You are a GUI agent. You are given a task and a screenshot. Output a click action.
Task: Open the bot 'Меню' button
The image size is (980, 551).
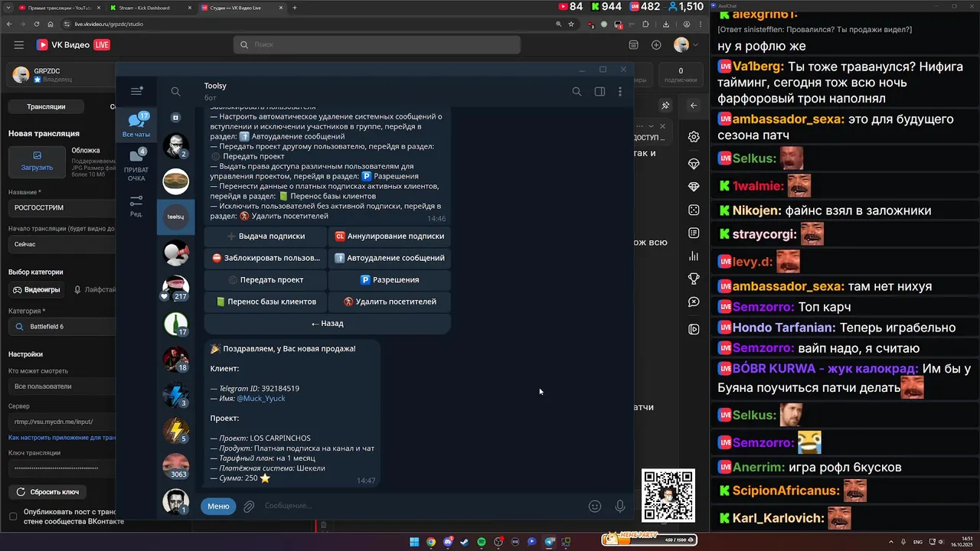pyautogui.click(x=218, y=506)
